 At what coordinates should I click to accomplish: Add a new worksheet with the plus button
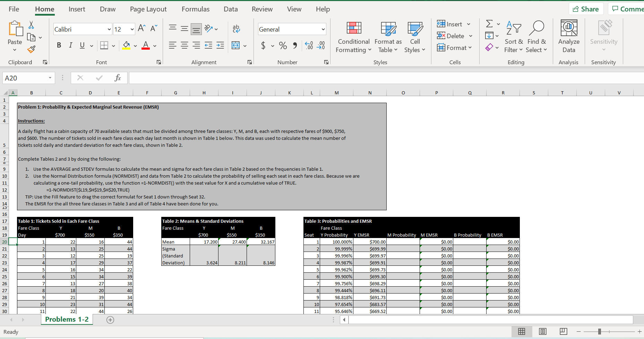110,320
